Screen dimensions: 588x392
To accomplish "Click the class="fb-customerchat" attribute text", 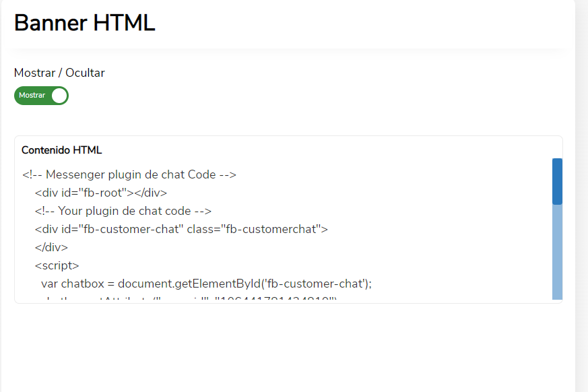I will coord(257,229).
